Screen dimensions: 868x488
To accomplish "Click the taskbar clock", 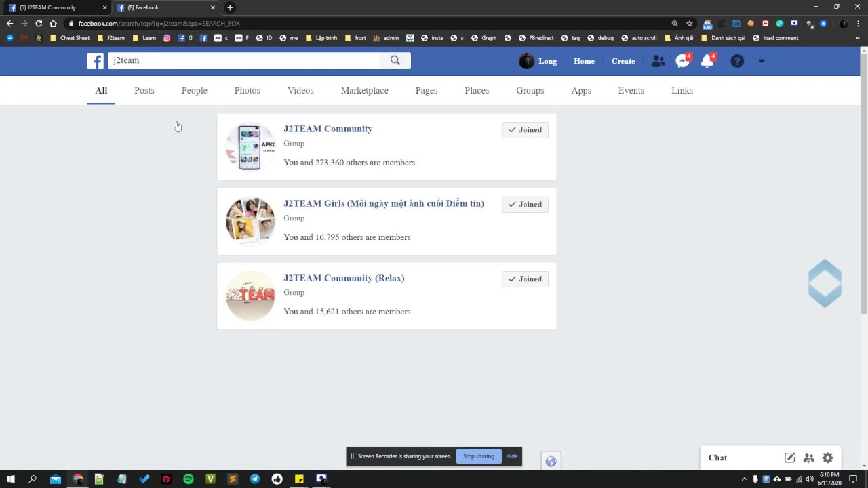I will pos(829,479).
